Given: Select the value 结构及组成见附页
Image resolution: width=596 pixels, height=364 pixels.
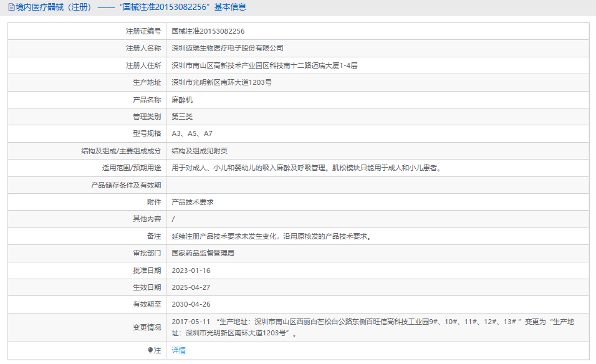Looking at the screenshot, I should 199,151.
